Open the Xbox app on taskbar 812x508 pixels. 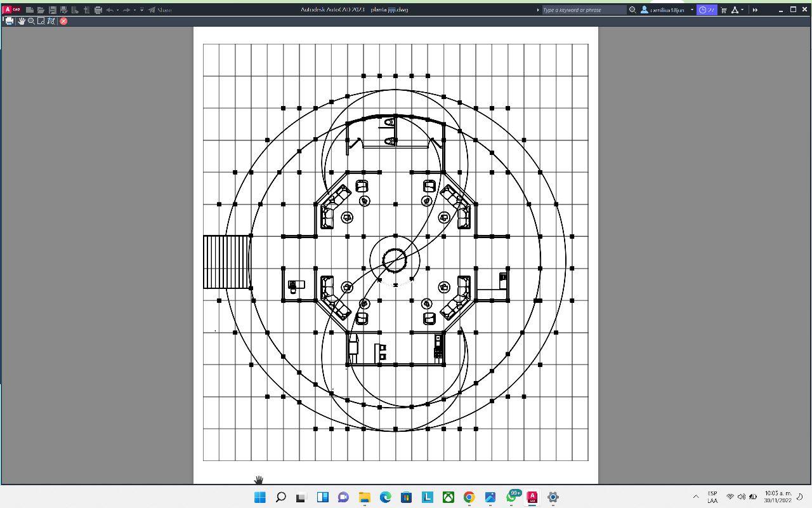click(x=448, y=497)
